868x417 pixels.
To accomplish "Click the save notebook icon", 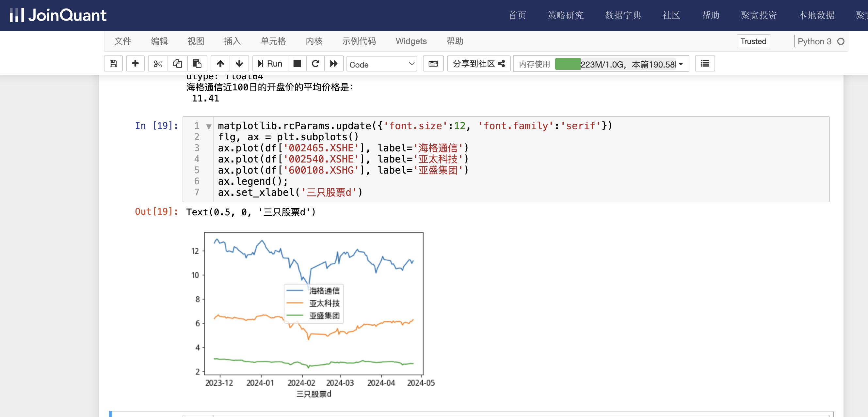I will (x=113, y=64).
